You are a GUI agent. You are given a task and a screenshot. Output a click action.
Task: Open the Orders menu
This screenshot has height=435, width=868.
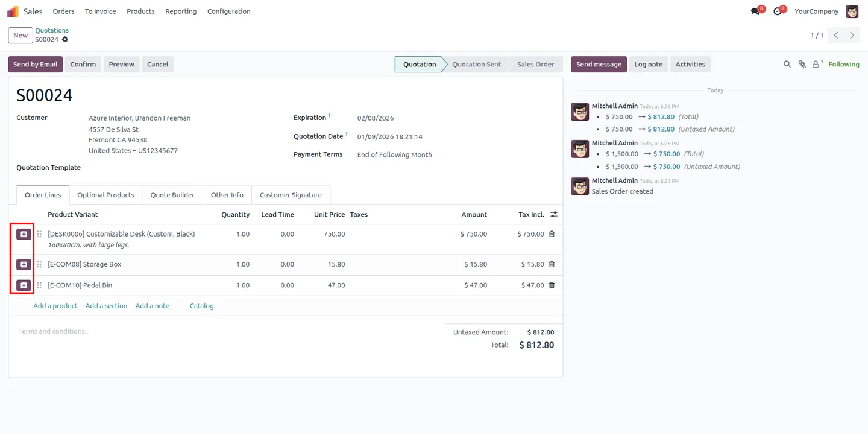coord(63,11)
